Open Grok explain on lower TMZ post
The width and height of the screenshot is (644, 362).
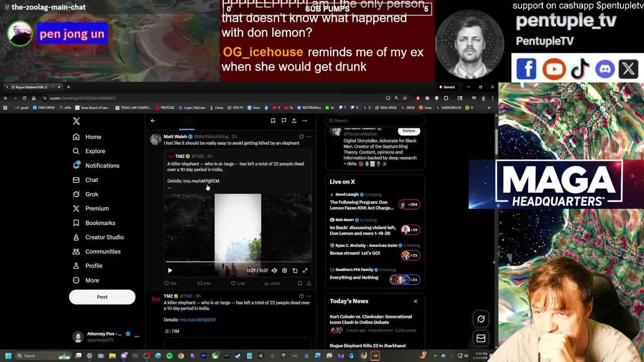click(x=301, y=296)
